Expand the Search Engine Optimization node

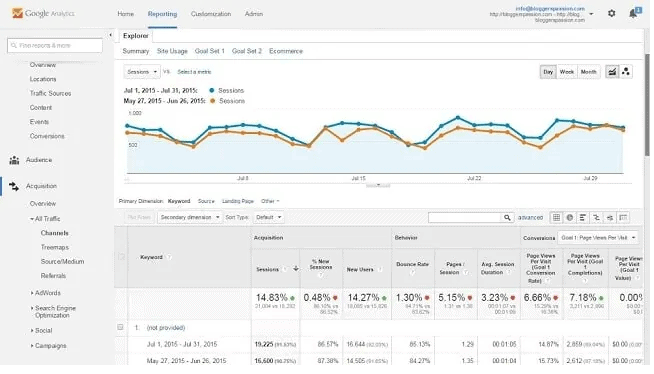(32, 308)
